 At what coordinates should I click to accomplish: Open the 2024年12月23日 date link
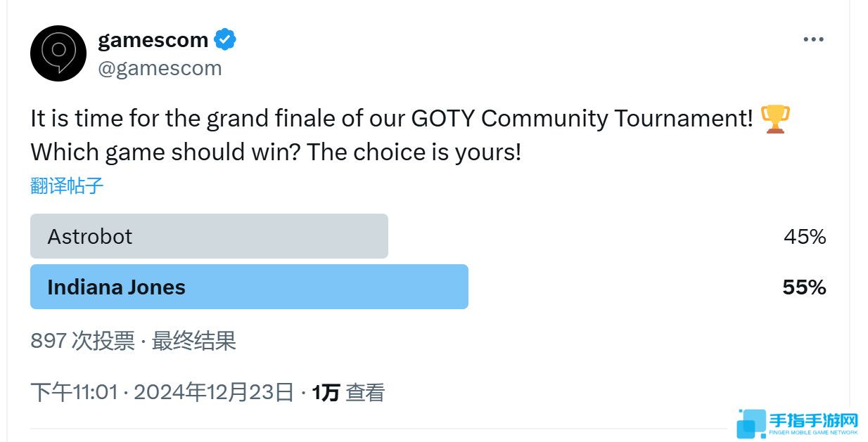click(x=214, y=392)
